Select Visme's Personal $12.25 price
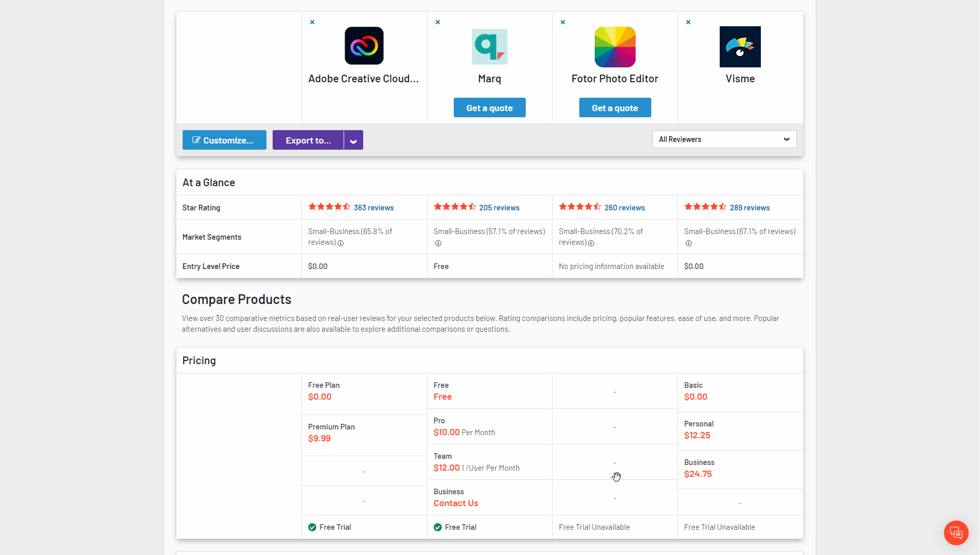This screenshot has height=555, width=980. pyautogui.click(x=697, y=435)
